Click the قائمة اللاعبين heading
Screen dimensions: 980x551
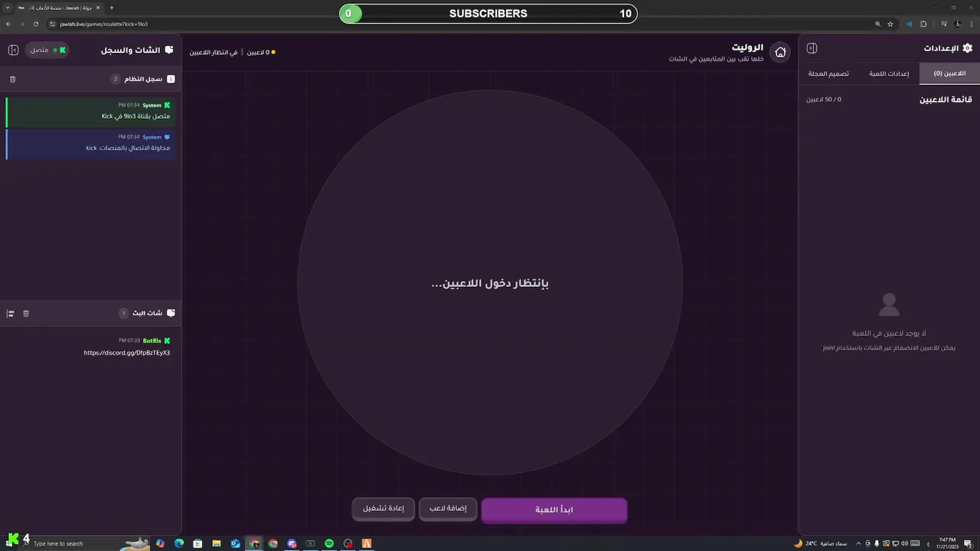pyautogui.click(x=946, y=99)
